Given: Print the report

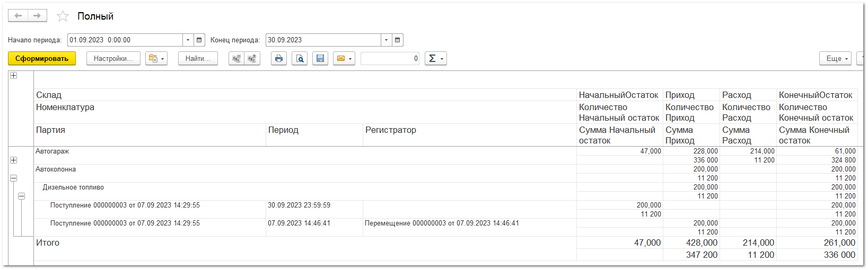Looking at the screenshot, I should [279, 59].
